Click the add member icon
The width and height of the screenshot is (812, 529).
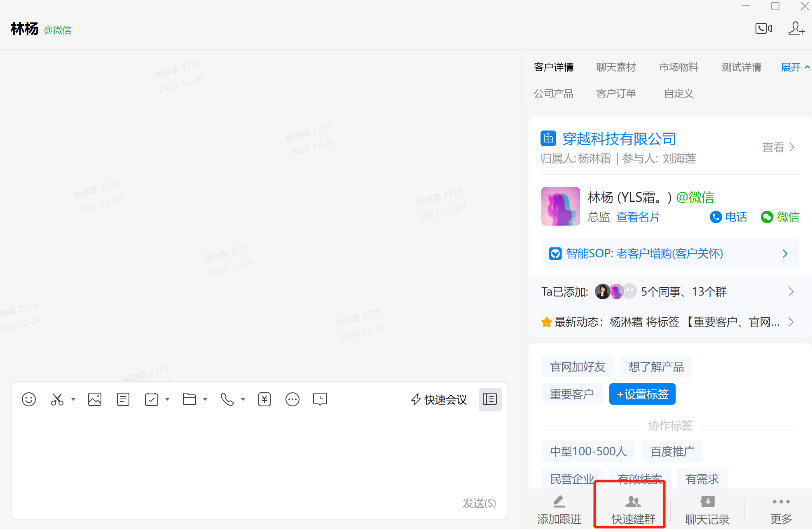(x=796, y=28)
